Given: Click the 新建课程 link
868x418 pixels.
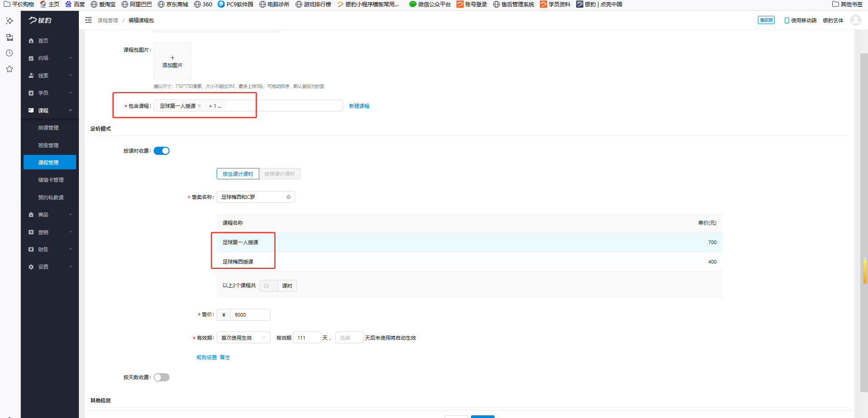Looking at the screenshot, I should 359,106.
